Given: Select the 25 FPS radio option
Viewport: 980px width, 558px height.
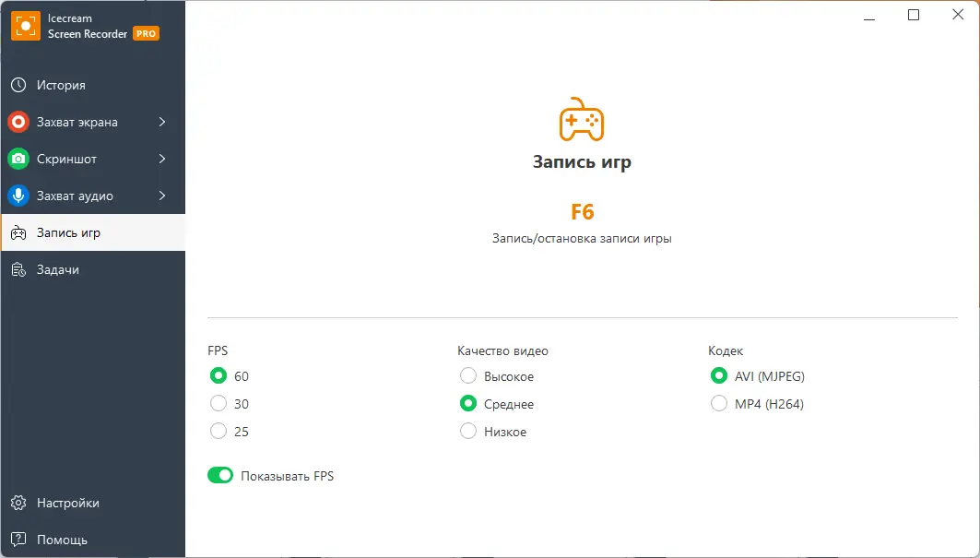Looking at the screenshot, I should tap(218, 432).
